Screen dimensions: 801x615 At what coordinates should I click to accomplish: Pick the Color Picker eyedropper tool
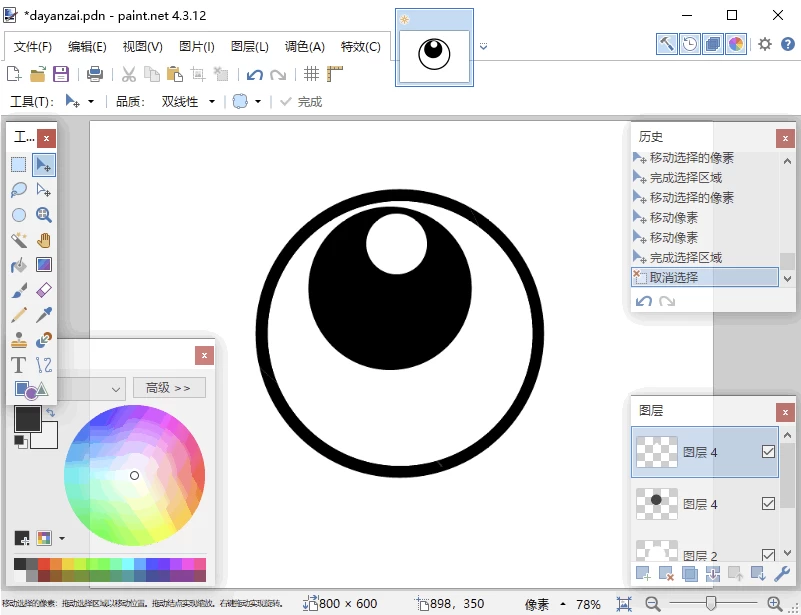(44, 315)
